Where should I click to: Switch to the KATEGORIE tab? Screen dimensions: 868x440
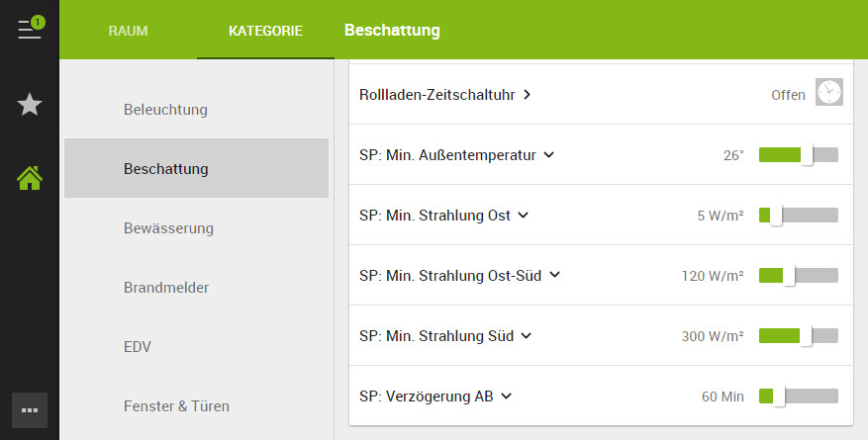[x=265, y=31]
